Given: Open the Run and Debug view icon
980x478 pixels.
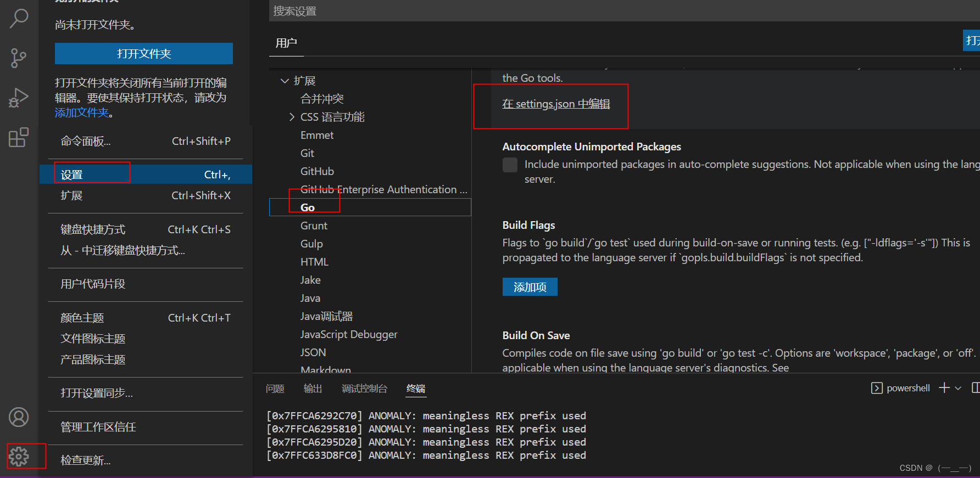Looking at the screenshot, I should [x=19, y=98].
